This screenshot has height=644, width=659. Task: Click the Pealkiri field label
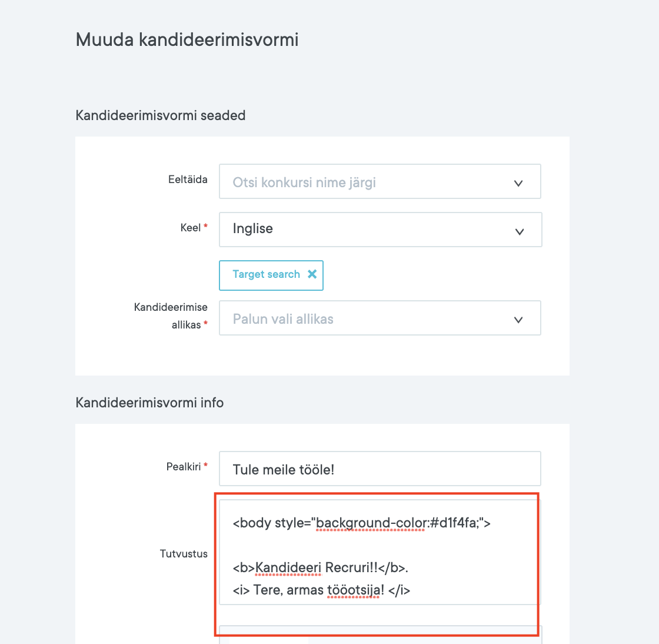point(184,467)
